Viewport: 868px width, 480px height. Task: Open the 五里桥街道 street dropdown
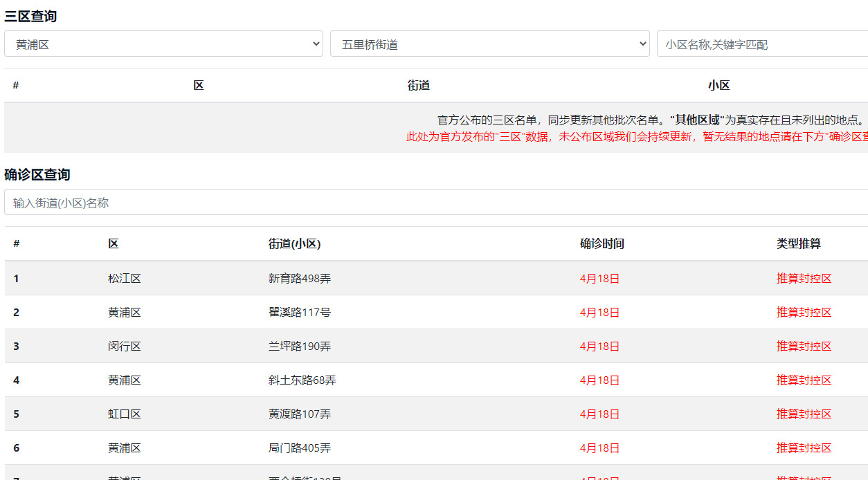pos(490,43)
